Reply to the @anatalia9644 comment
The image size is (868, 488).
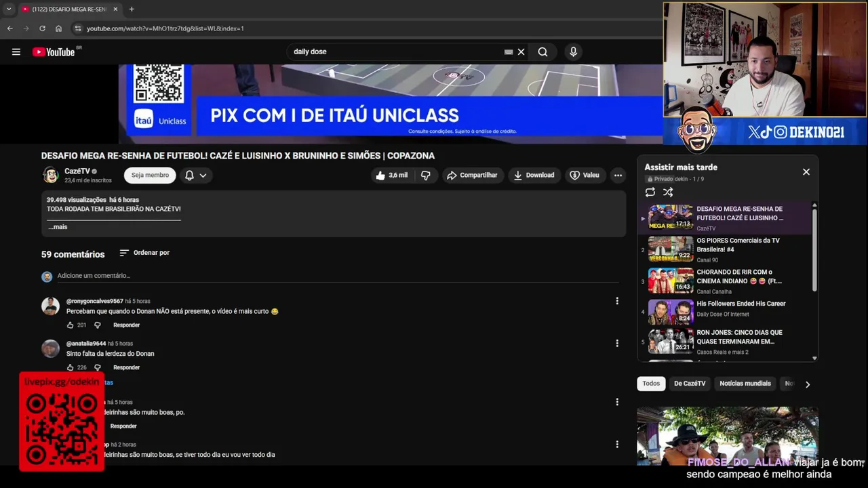[x=126, y=367]
